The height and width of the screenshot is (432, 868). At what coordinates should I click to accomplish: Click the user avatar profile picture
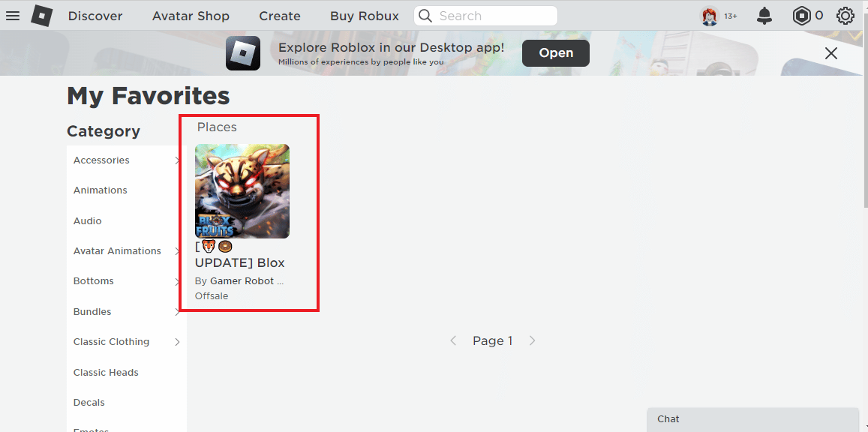pos(710,16)
